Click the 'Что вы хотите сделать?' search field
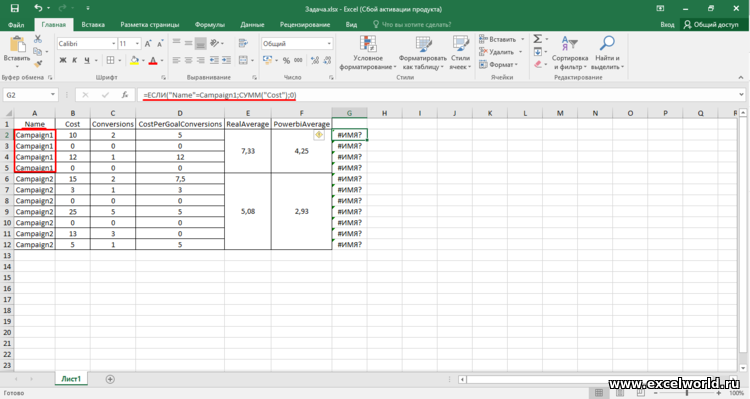This screenshot has height=399, width=750. pyautogui.click(x=412, y=24)
